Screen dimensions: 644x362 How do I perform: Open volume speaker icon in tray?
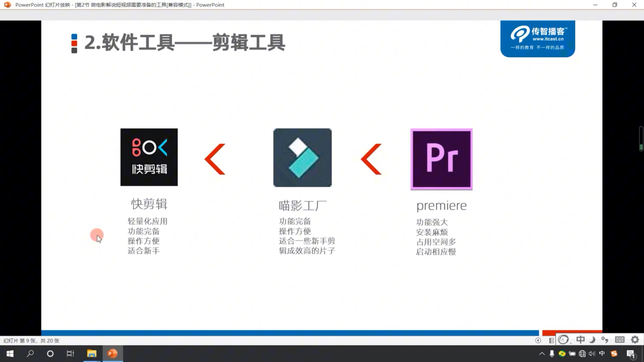pyautogui.click(x=592, y=354)
